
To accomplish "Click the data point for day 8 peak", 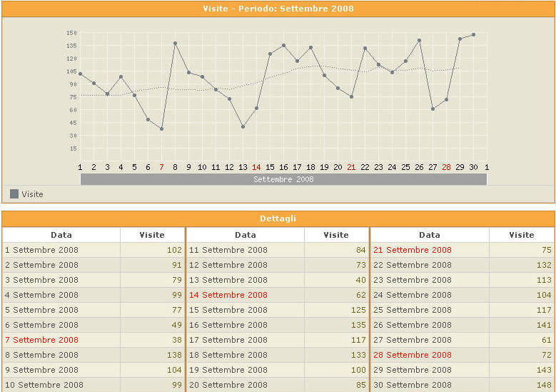I will coord(175,44).
